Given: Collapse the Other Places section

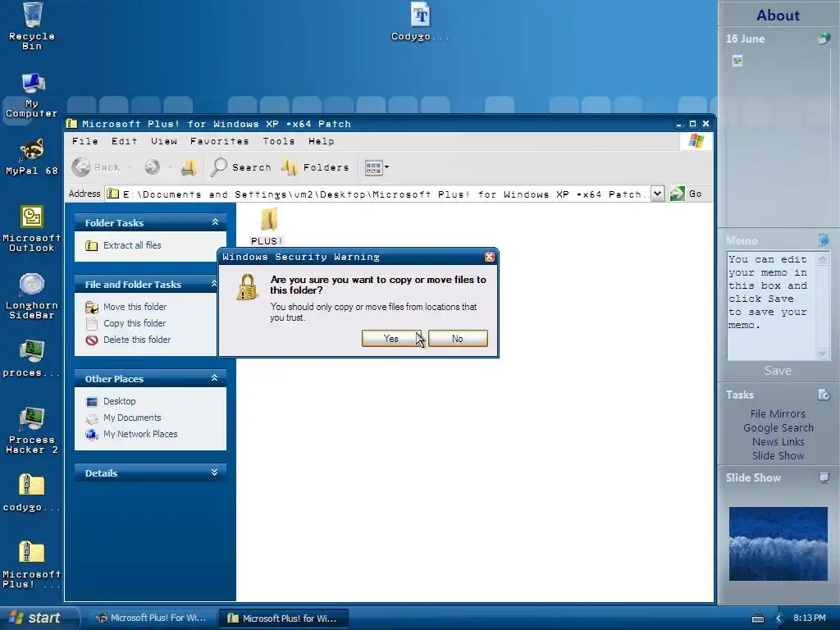Looking at the screenshot, I should [x=215, y=377].
